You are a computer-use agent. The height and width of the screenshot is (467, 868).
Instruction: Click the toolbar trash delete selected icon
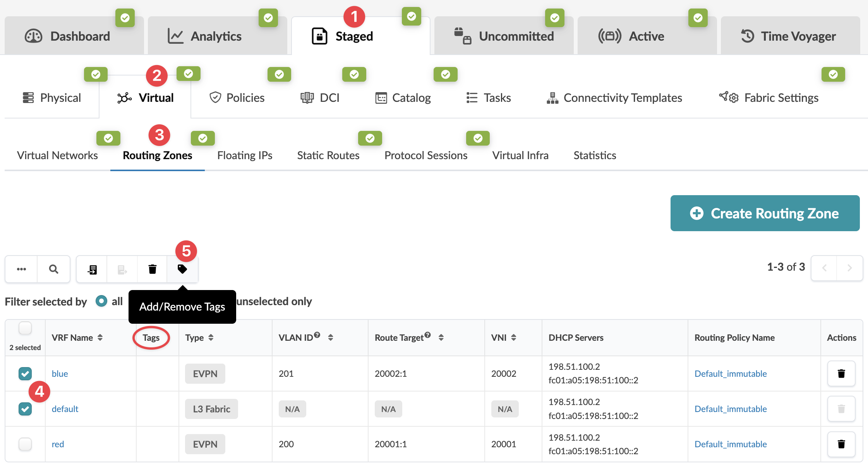(x=153, y=269)
